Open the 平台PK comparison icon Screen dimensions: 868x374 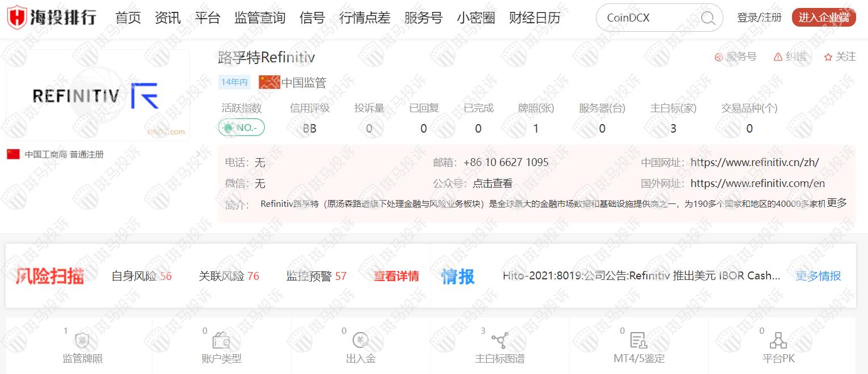tap(778, 341)
